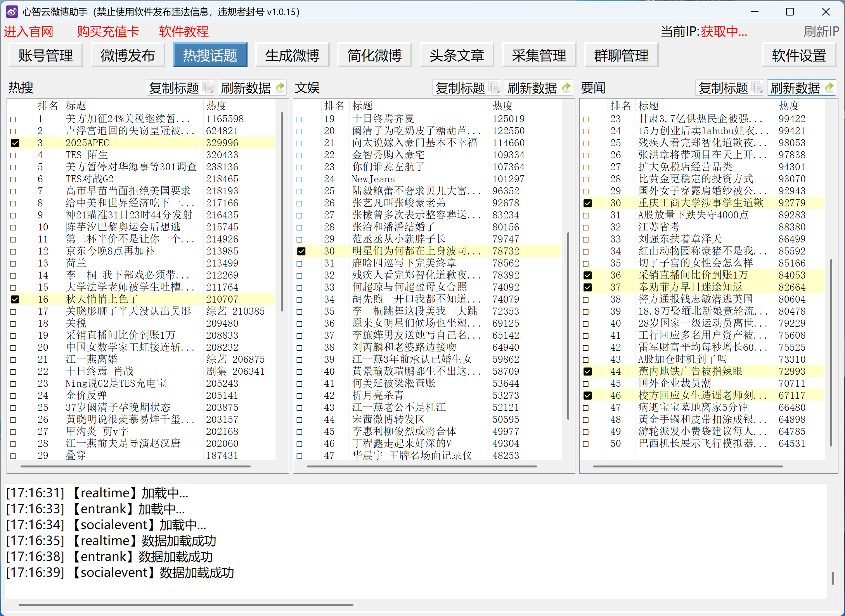Screen dimensions: 845x616
Task: Open the 进入官网 link
Action: [x=29, y=32]
